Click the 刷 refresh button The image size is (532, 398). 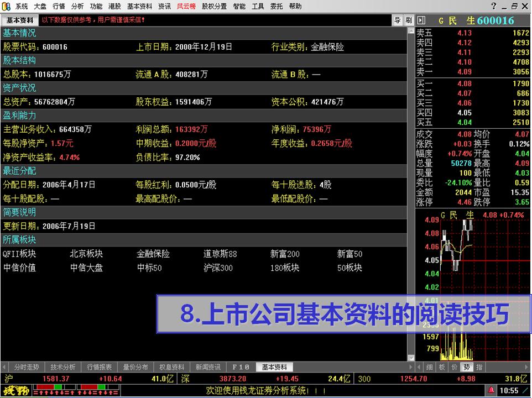[409, 20]
